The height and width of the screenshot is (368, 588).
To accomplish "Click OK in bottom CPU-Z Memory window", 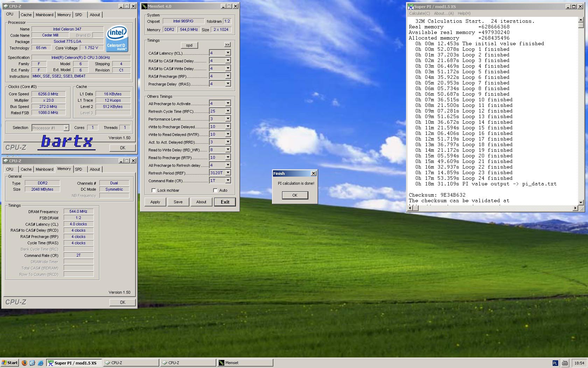I will click(122, 302).
